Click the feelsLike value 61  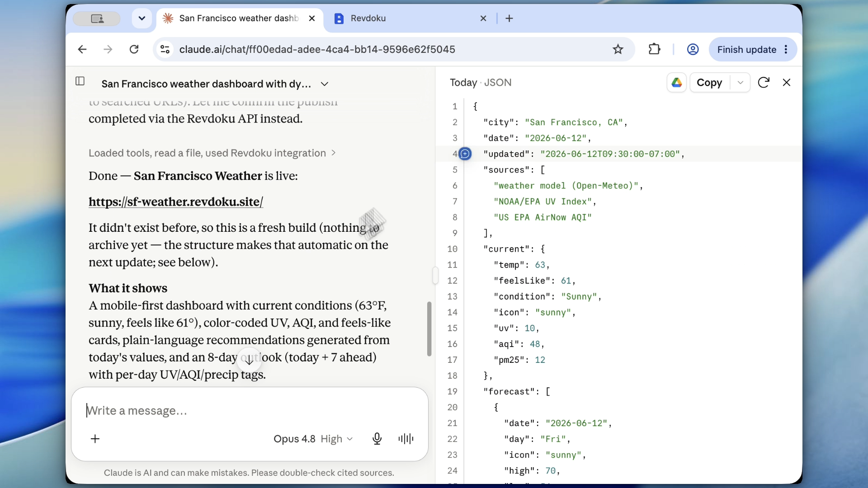tap(566, 281)
